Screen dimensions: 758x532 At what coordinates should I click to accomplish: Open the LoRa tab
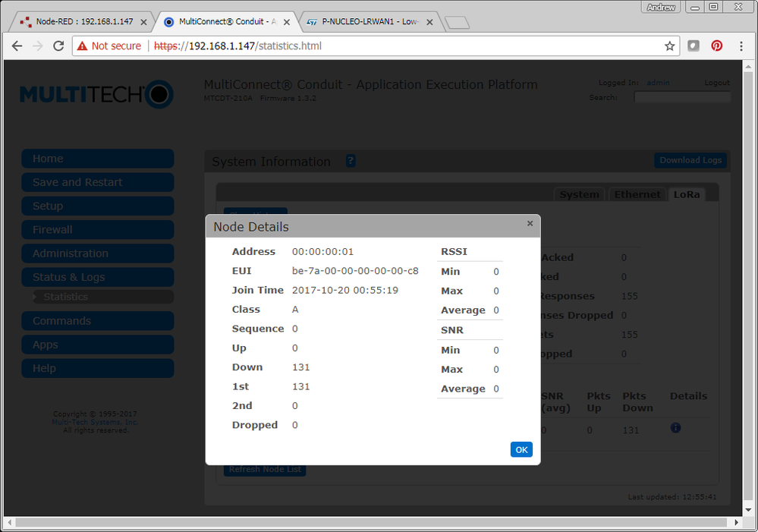pos(687,194)
